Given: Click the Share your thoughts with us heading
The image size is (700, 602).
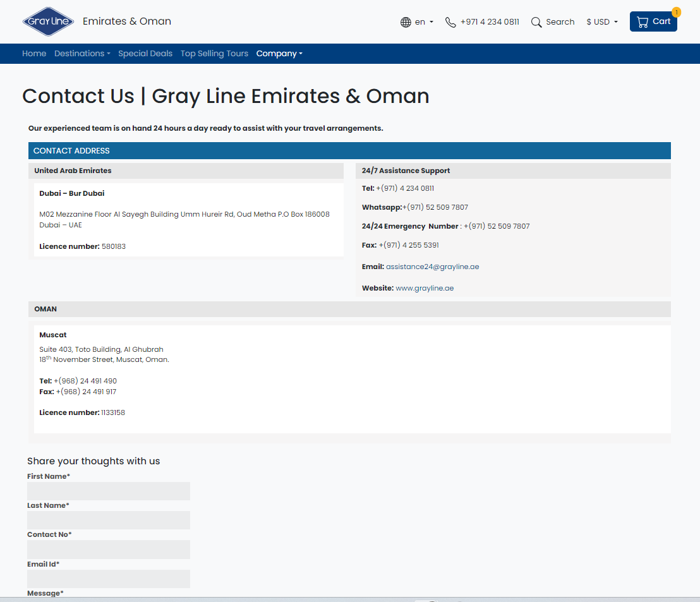Looking at the screenshot, I should point(94,461).
